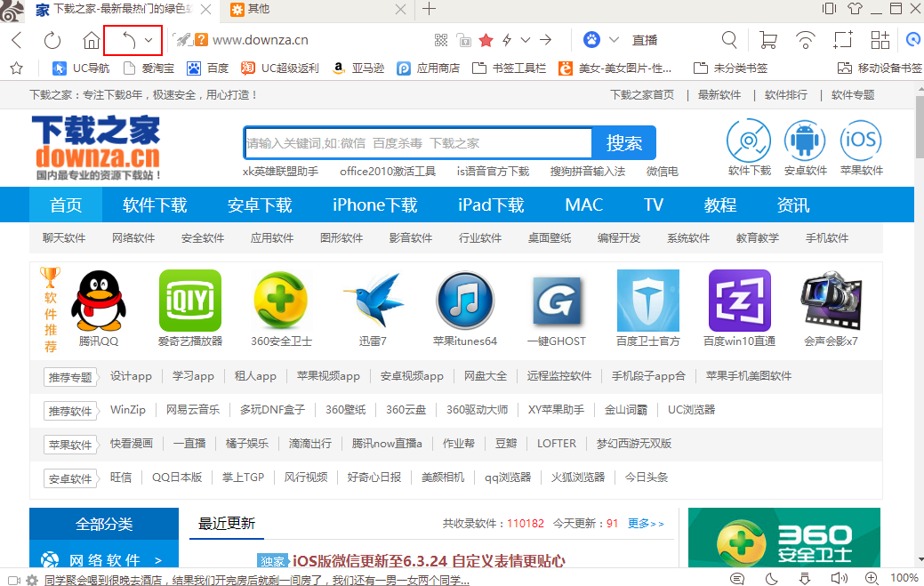The height and width of the screenshot is (586, 924).
Task: Open the dropdown beside the lightning icon
Action: 526,40
